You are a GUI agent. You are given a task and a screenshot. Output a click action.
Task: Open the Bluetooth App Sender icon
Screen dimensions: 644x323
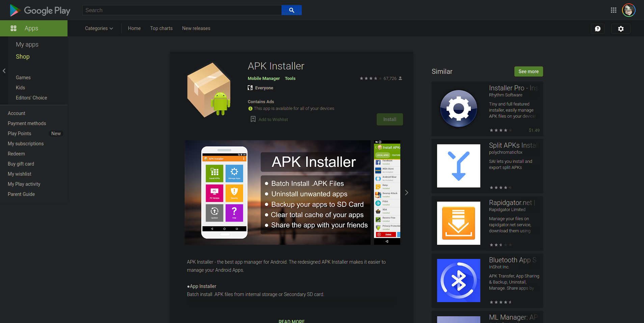pyautogui.click(x=459, y=281)
